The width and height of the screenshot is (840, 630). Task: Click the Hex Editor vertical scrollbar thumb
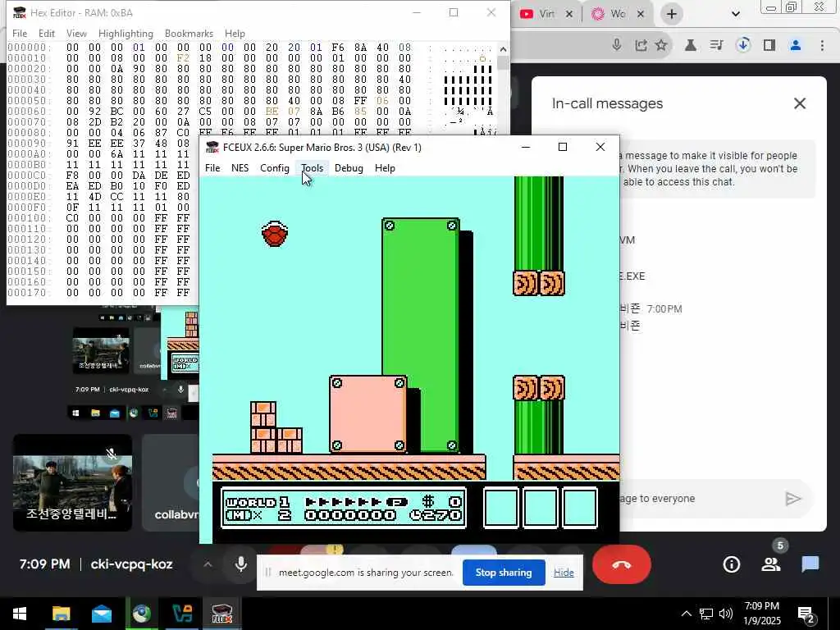pos(503,62)
